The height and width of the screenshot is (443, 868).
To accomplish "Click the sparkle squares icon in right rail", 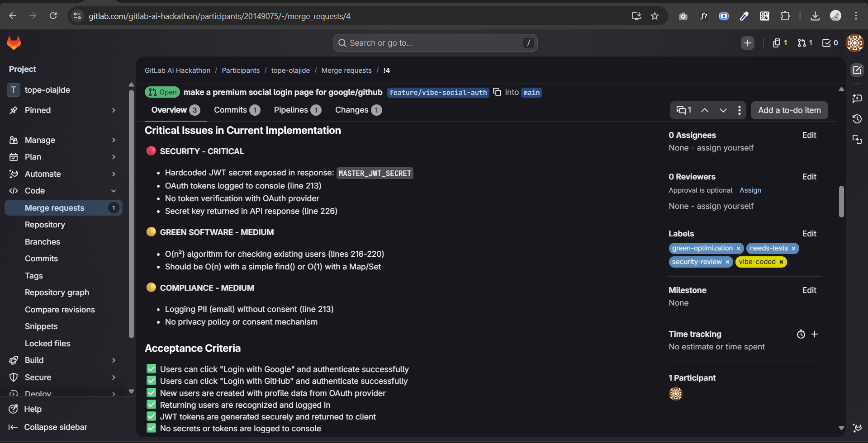I will point(857,139).
